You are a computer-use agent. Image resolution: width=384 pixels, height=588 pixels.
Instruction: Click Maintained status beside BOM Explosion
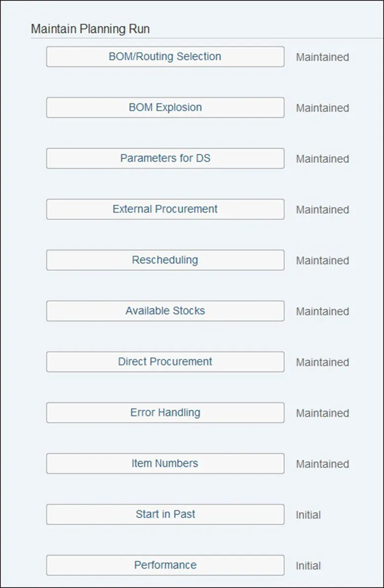[x=322, y=108]
